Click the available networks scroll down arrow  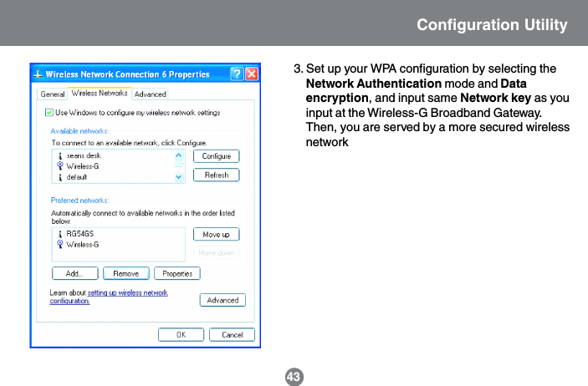point(179,177)
